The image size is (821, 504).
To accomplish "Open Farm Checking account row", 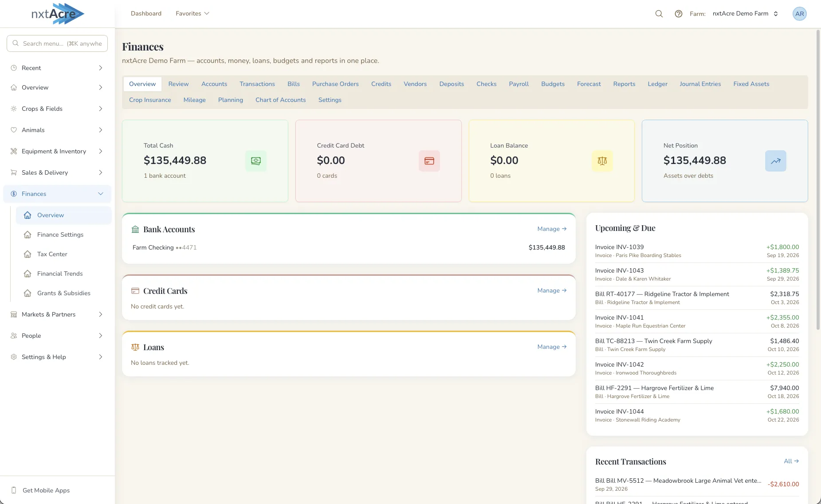I will (349, 247).
